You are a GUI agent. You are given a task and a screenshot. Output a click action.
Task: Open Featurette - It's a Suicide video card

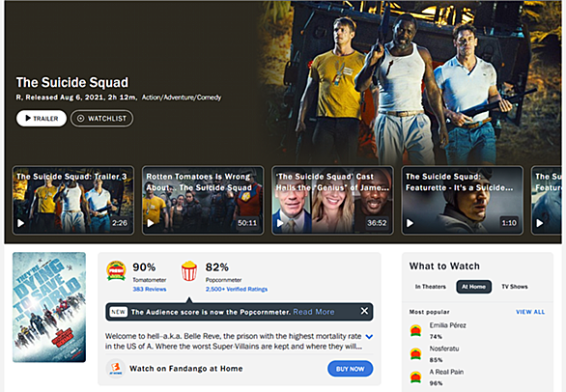(x=462, y=200)
